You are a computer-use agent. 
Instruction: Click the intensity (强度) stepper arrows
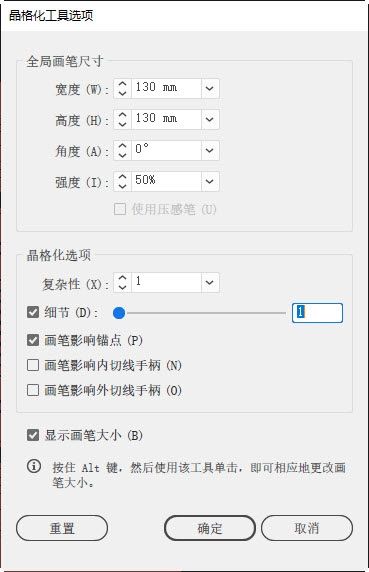point(123,181)
